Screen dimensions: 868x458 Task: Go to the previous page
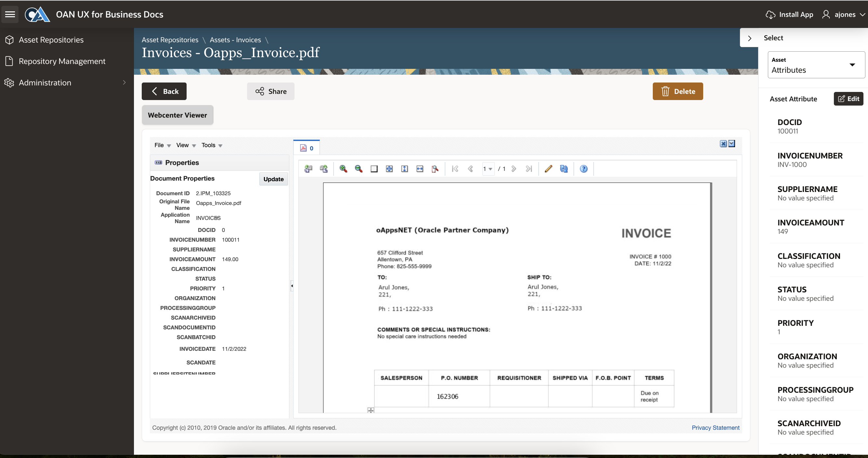(x=470, y=169)
